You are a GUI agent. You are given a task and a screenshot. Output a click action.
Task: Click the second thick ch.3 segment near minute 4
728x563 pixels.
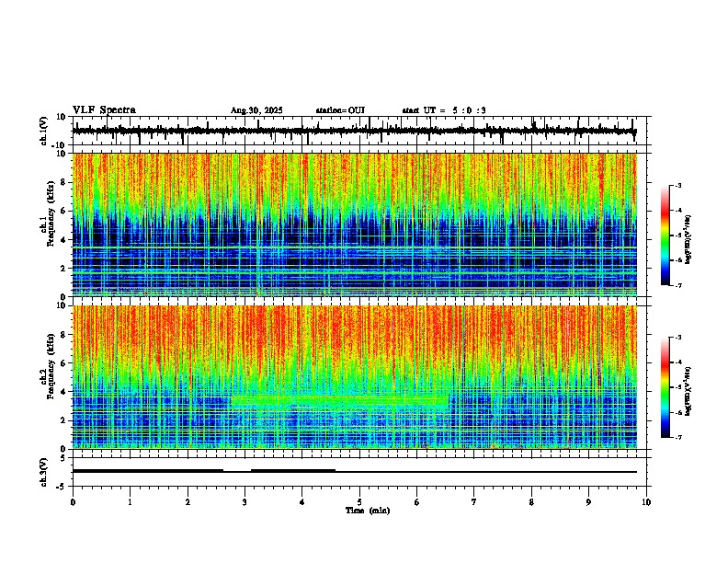[x=293, y=471]
